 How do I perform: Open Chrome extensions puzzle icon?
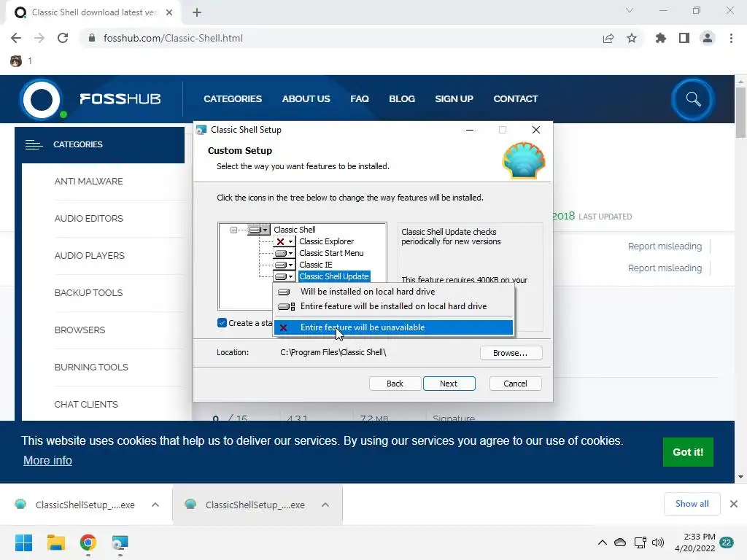coord(661,38)
